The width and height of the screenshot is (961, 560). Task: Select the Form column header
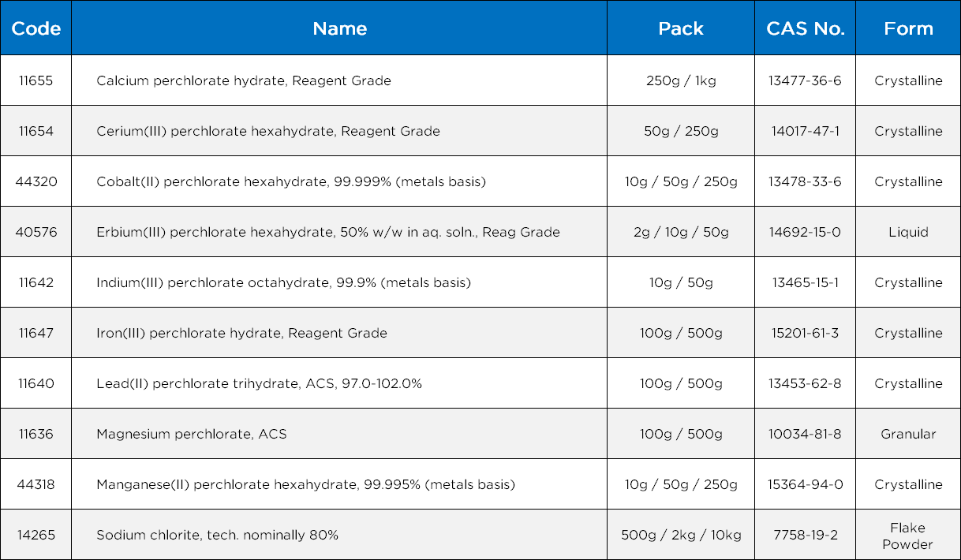point(908,28)
